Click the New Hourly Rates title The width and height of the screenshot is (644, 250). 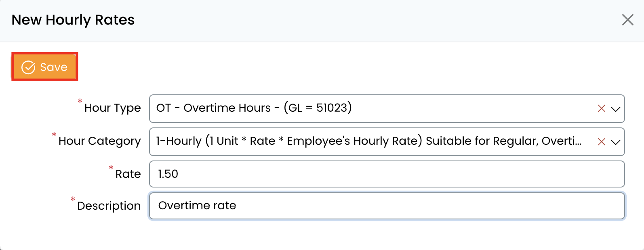73,20
